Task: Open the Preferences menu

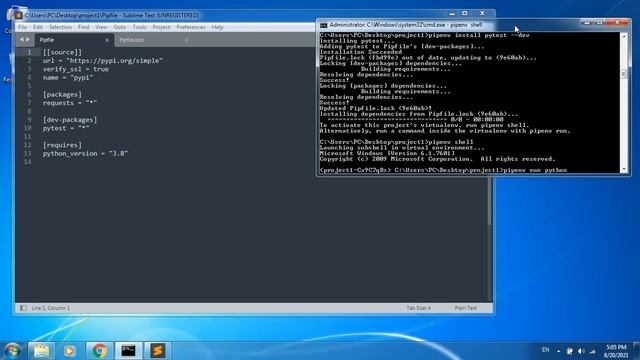Action: 191,27
